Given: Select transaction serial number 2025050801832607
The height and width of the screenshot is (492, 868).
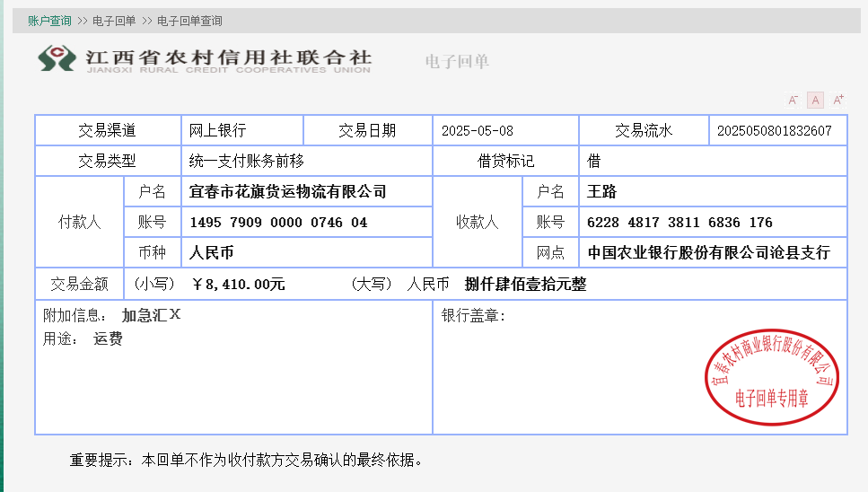Looking at the screenshot, I should 774,130.
